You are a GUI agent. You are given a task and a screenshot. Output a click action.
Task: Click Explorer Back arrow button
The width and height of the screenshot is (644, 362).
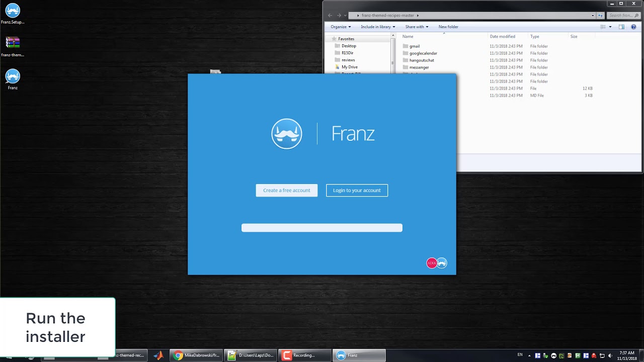tap(330, 16)
